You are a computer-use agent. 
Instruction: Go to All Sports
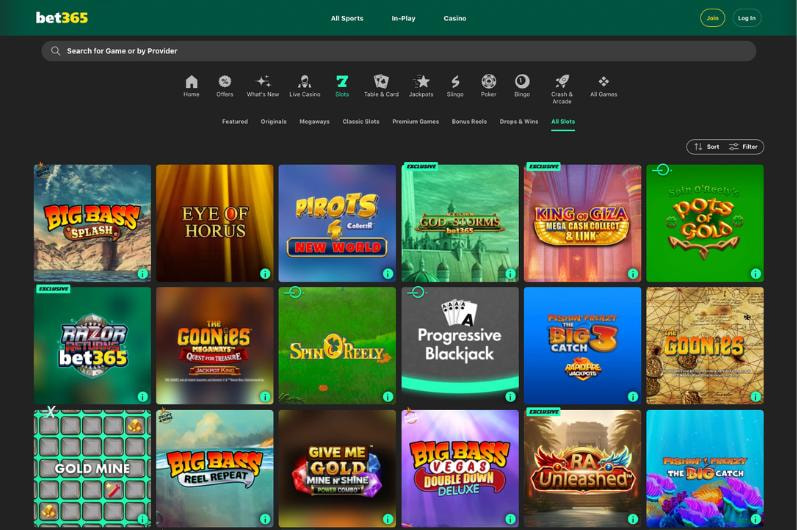point(347,18)
